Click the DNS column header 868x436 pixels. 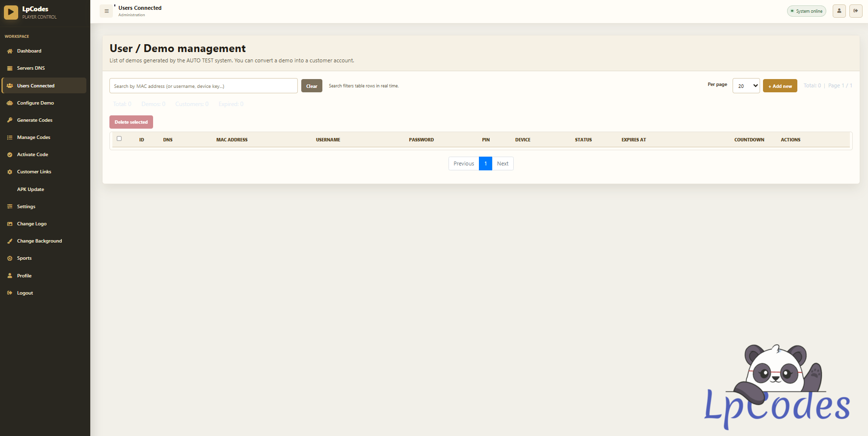coord(168,140)
